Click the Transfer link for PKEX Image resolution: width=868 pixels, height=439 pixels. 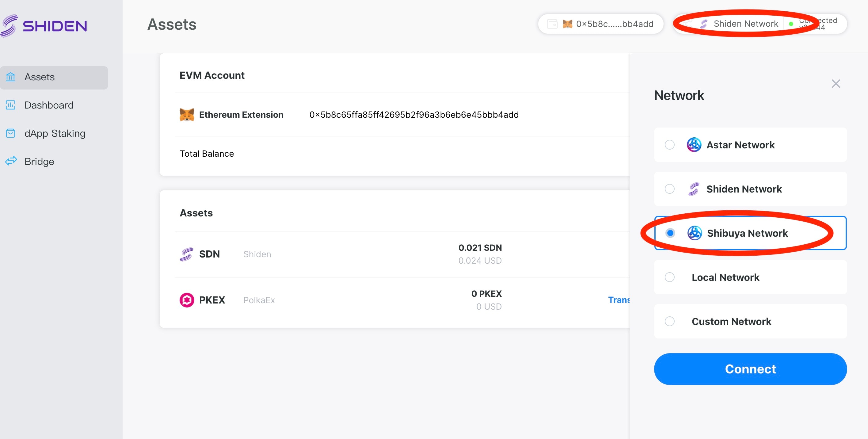[619, 300]
